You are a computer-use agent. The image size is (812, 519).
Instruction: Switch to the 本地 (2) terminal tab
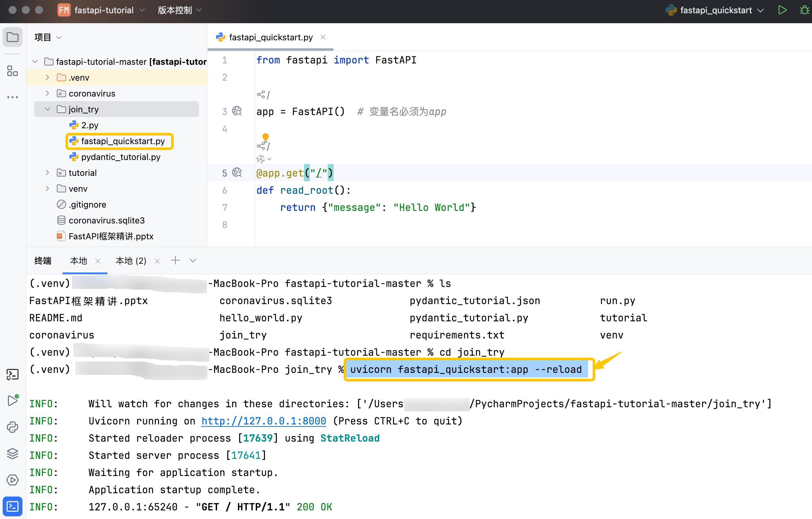click(x=131, y=261)
